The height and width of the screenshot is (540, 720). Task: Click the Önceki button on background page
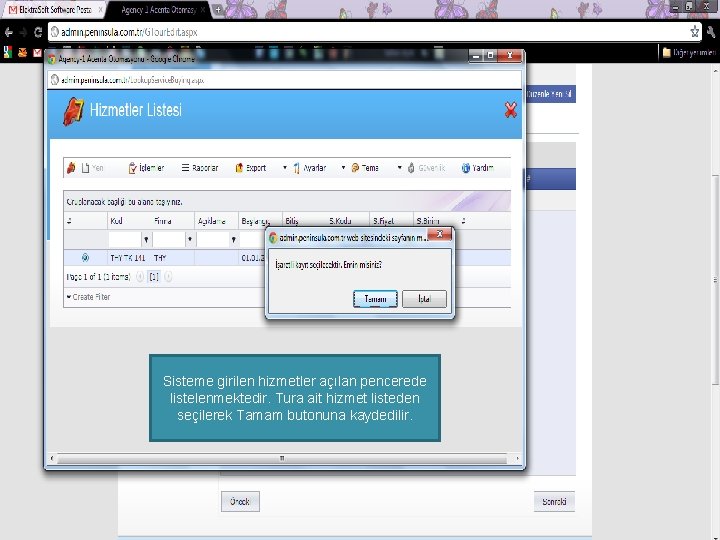coord(240,501)
